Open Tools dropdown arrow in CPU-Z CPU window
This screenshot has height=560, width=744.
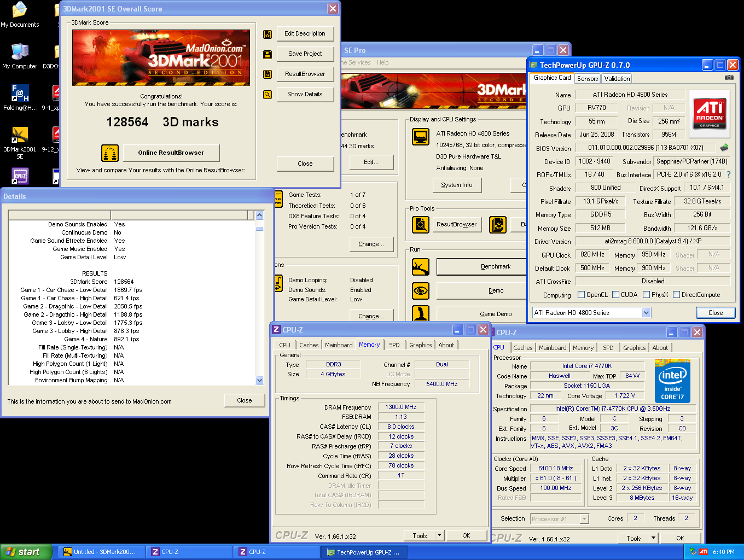[x=653, y=538]
